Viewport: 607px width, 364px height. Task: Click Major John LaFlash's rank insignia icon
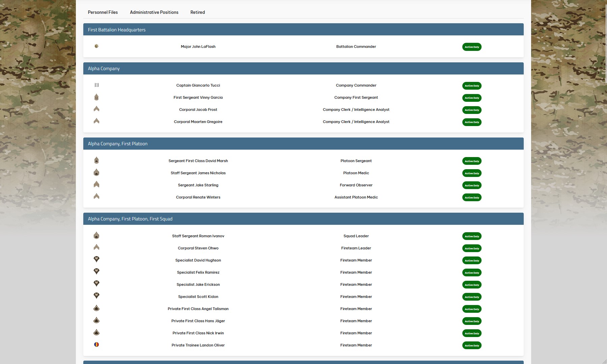[96, 46]
